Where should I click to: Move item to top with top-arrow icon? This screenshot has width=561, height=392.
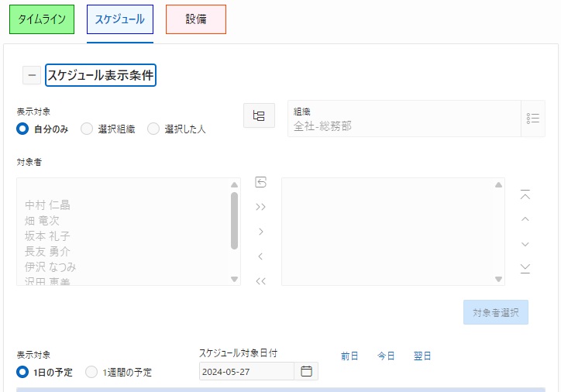pyautogui.click(x=525, y=195)
